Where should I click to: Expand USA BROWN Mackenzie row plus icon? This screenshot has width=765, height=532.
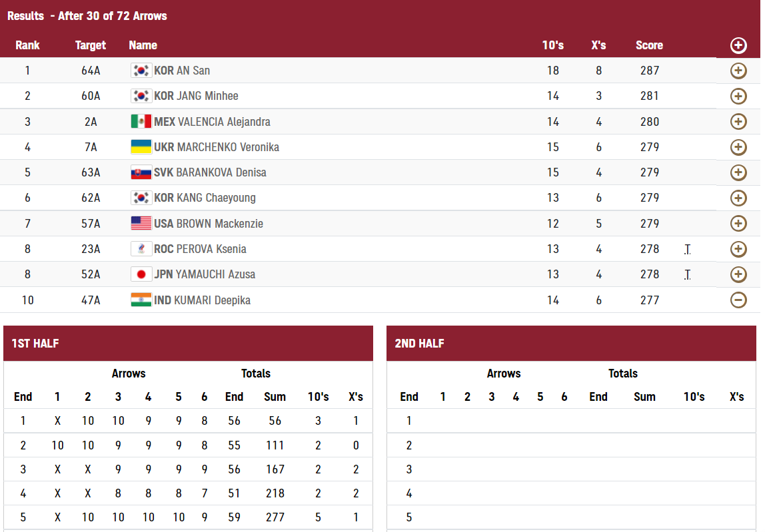(738, 223)
